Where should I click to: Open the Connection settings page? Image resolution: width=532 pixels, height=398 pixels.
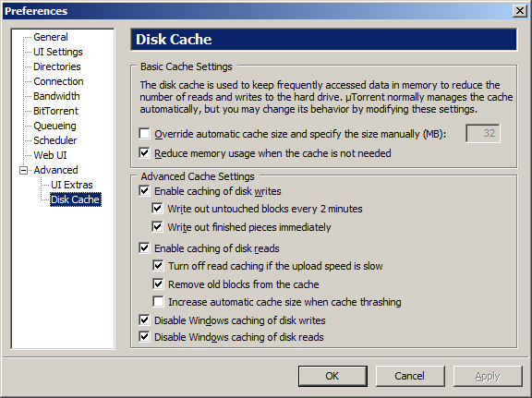click(58, 81)
